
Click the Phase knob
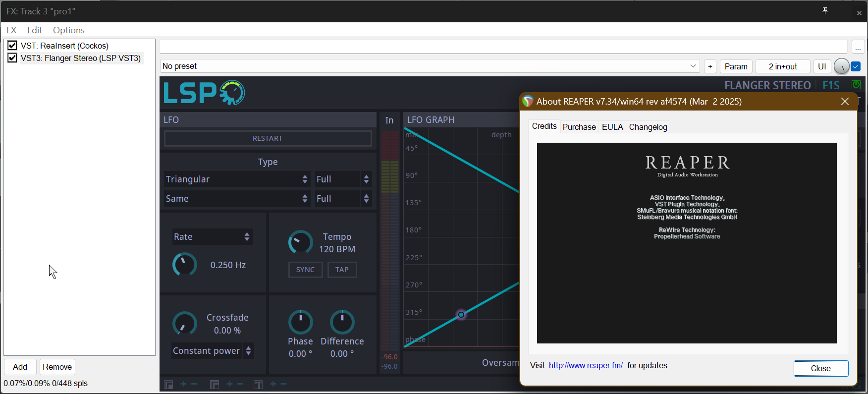tap(301, 322)
